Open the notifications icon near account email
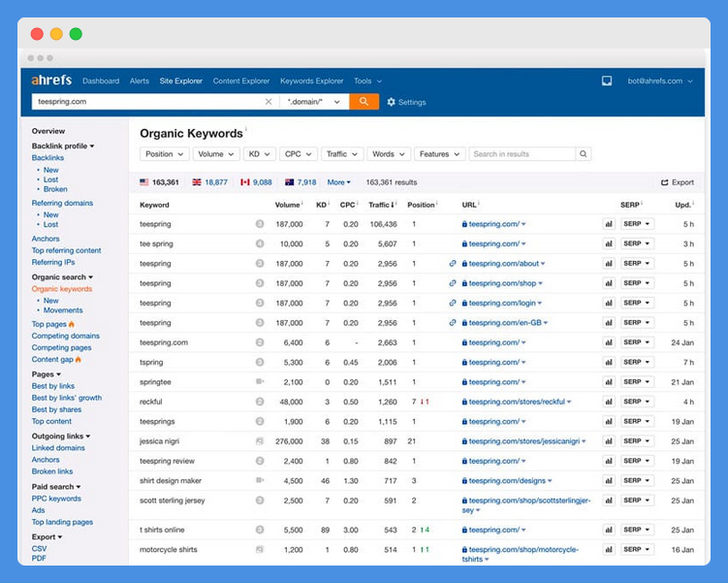The width and height of the screenshot is (728, 583). click(607, 81)
